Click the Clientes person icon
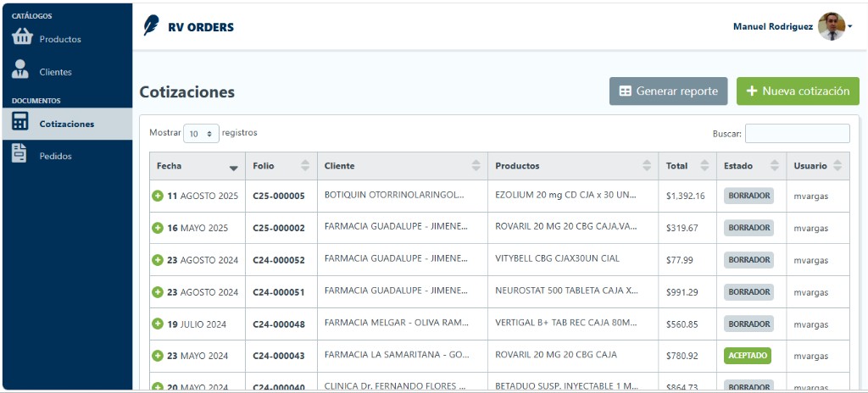Screen dimensions: 868x393 click(20, 69)
